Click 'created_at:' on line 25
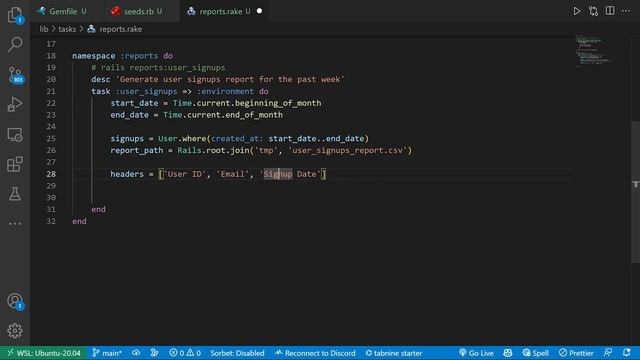Image resolution: width=640 pixels, height=360 pixels. click(x=237, y=139)
